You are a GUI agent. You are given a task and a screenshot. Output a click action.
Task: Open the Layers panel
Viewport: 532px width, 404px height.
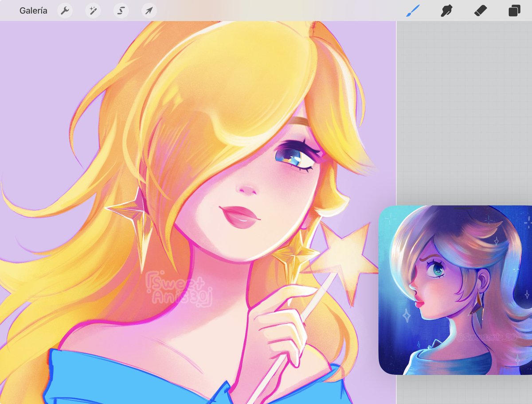click(x=514, y=11)
